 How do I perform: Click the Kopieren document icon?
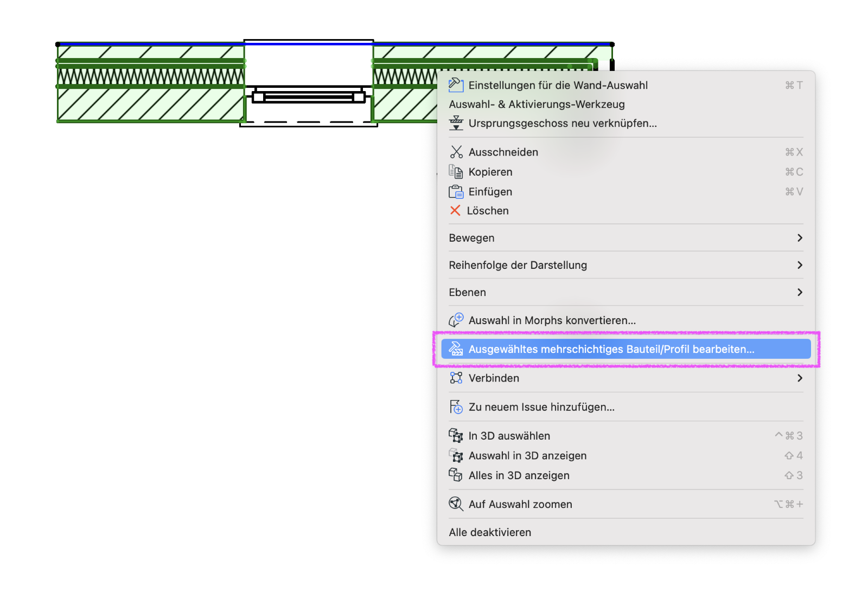(456, 172)
